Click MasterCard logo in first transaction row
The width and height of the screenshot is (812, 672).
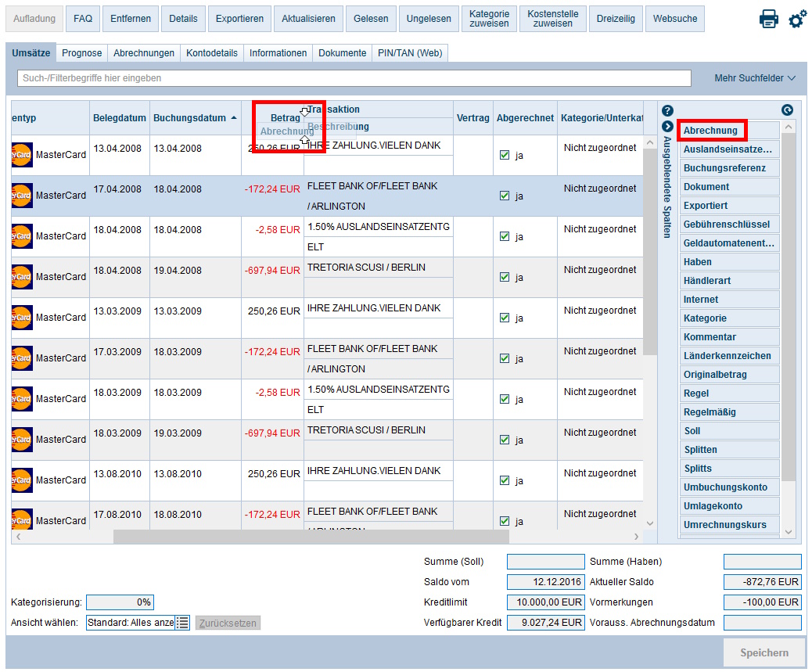click(22, 154)
